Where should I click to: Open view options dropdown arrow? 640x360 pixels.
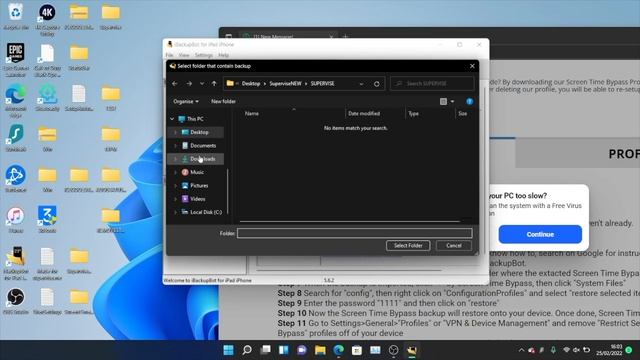tap(452, 101)
